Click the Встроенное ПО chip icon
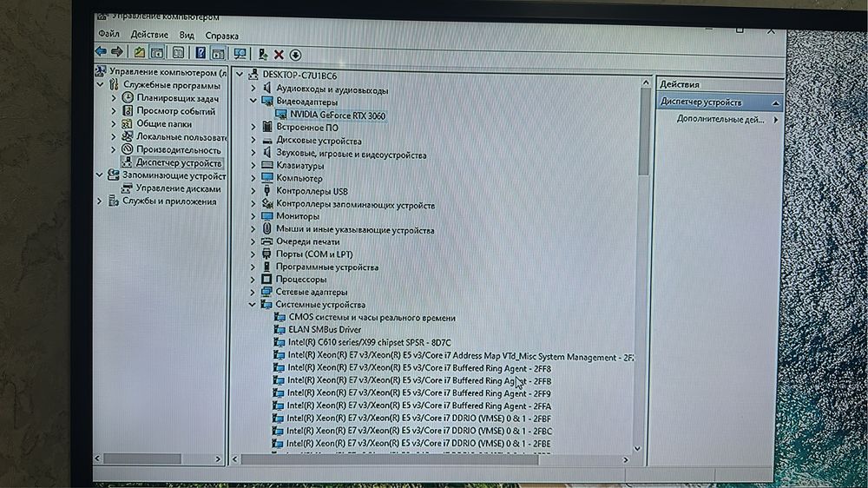This screenshot has height=488, width=868. tap(267, 127)
